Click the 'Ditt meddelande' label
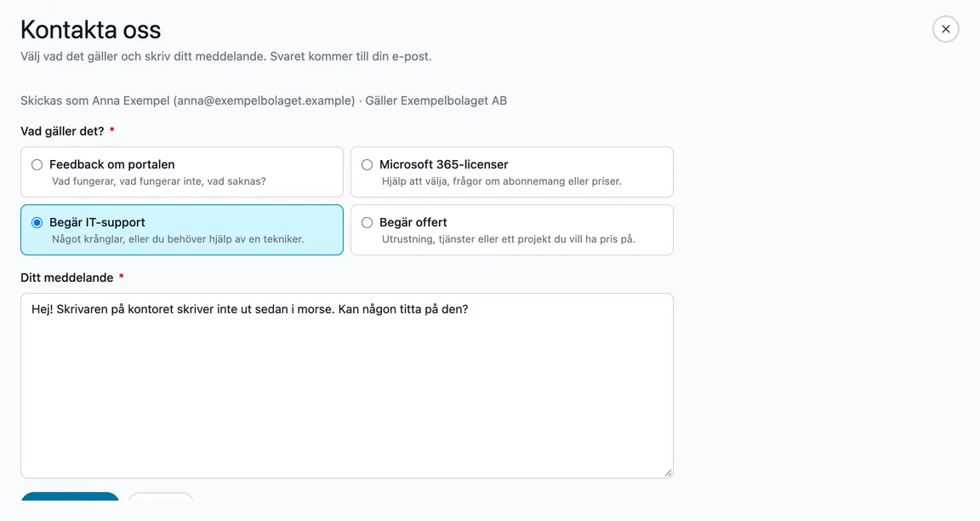The width and height of the screenshot is (980, 521). [x=67, y=278]
